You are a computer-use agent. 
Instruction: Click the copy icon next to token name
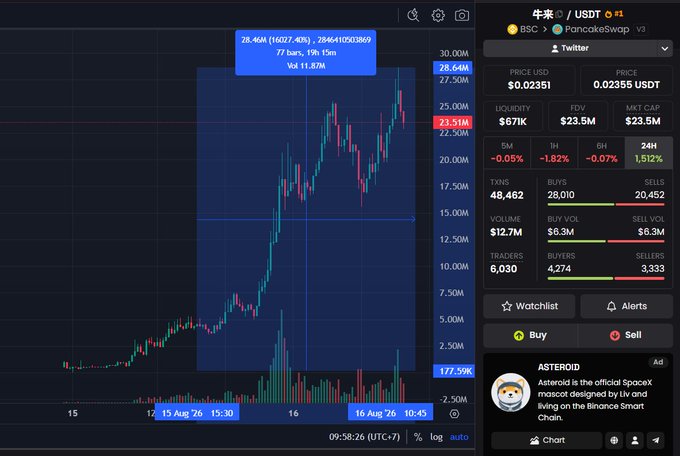(559, 14)
